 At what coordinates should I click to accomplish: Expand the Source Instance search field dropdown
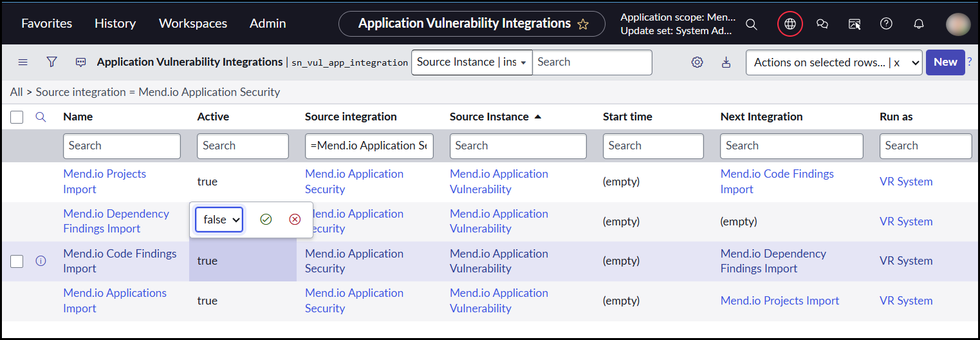click(x=471, y=62)
